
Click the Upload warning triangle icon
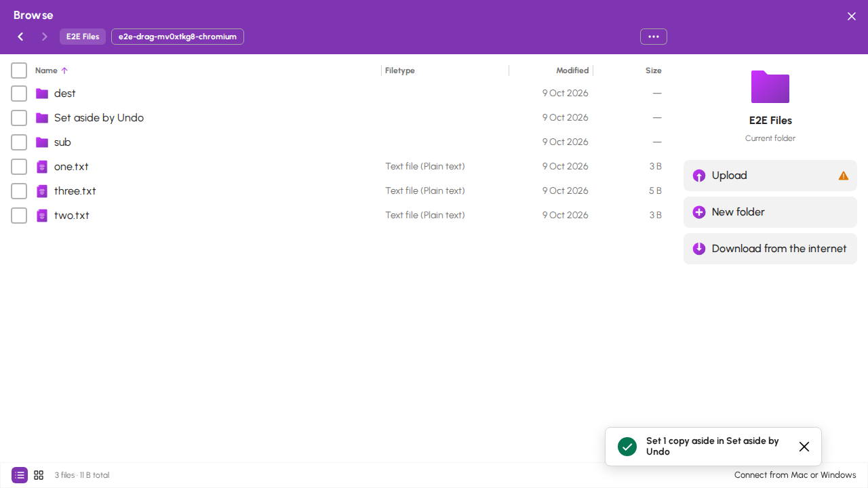pos(844,176)
